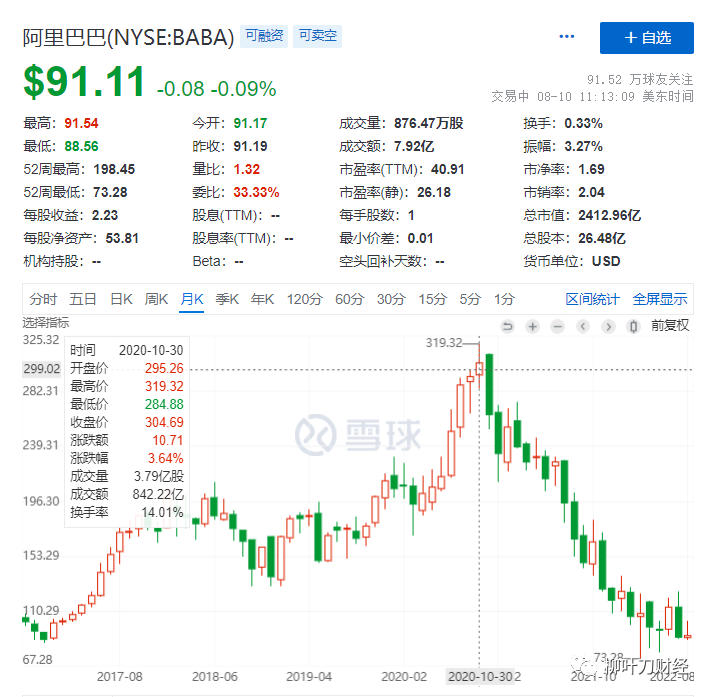
Task: Click the tooltip closing price 304.69
Action: tap(164, 422)
